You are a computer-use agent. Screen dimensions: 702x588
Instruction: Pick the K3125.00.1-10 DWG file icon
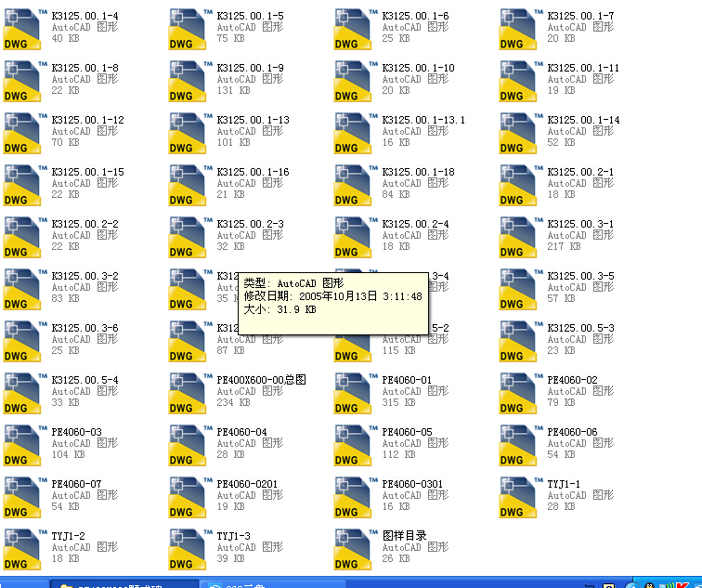click(x=352, y=81)
